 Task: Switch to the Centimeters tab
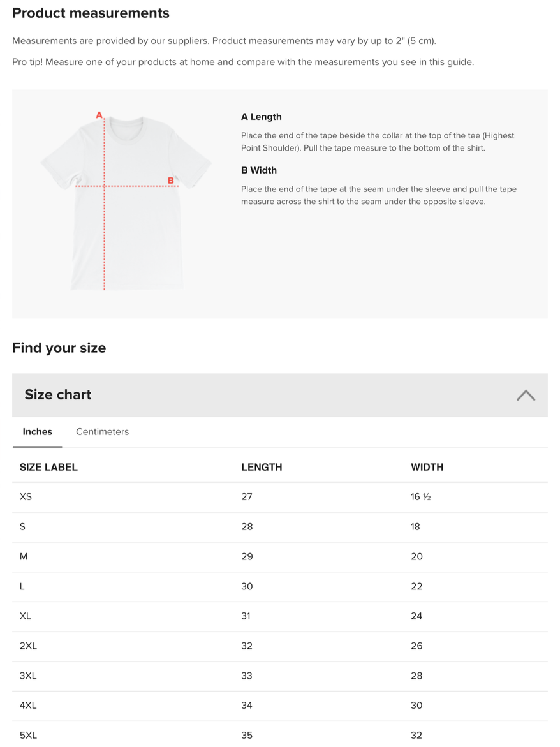coord(103,432)
